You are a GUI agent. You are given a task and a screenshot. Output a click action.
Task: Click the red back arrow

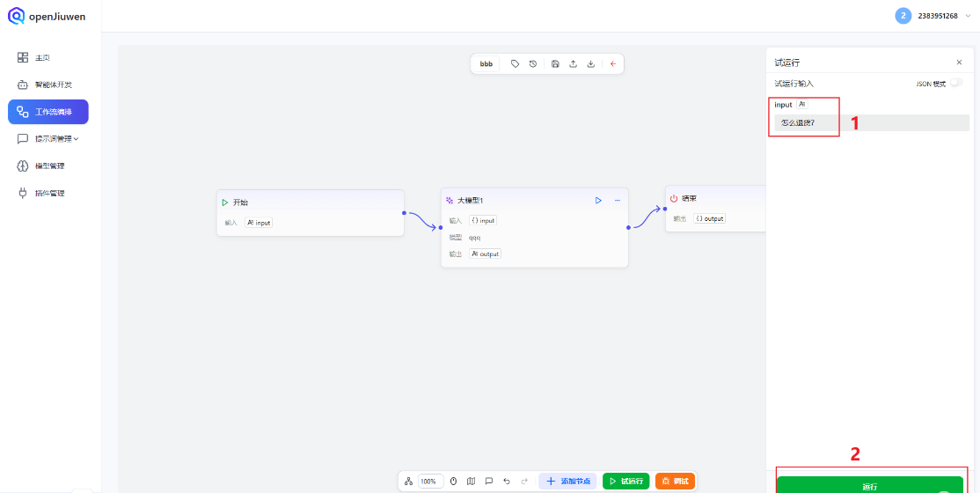coord(613,63)
